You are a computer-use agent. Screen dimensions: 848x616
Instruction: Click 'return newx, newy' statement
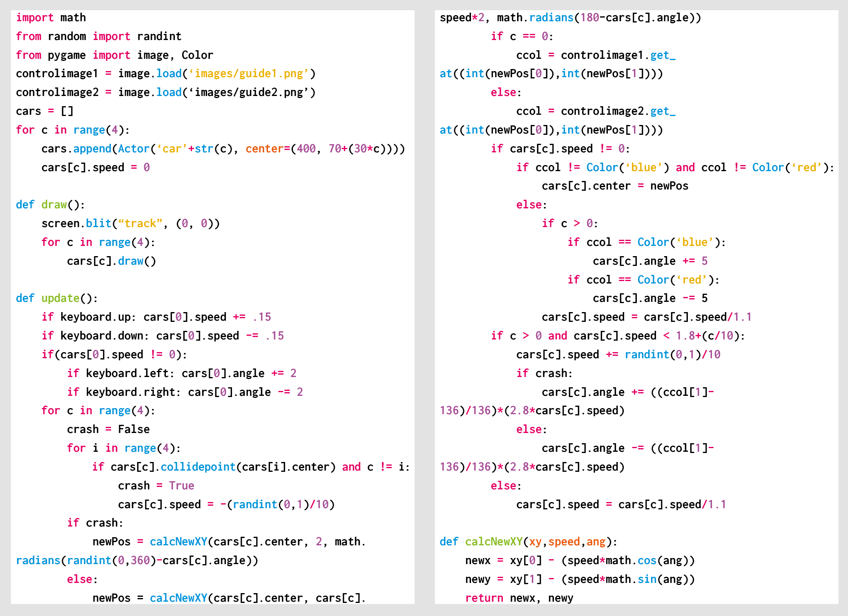pyautogui.click(x=519, y=598)
